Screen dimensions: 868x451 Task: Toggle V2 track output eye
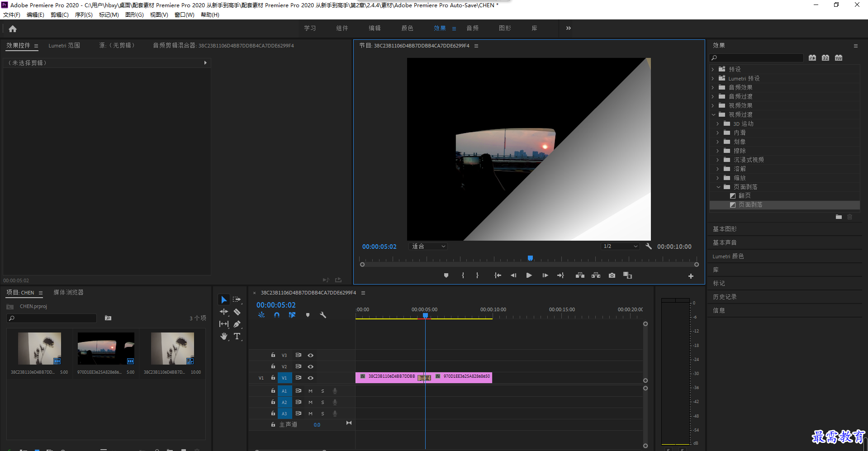click(x=310, y=367)
